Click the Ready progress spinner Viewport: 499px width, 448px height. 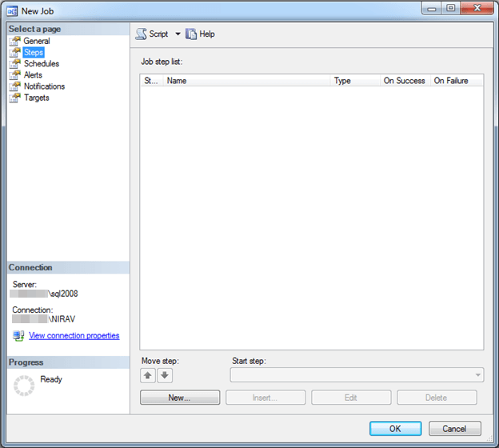[24, 386]
